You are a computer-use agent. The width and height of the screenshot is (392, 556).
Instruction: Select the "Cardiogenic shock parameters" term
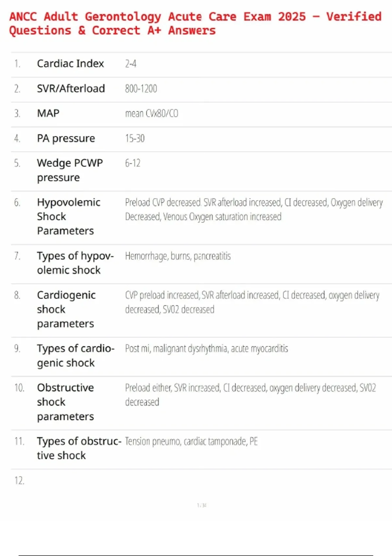click(x=66, y=309)
